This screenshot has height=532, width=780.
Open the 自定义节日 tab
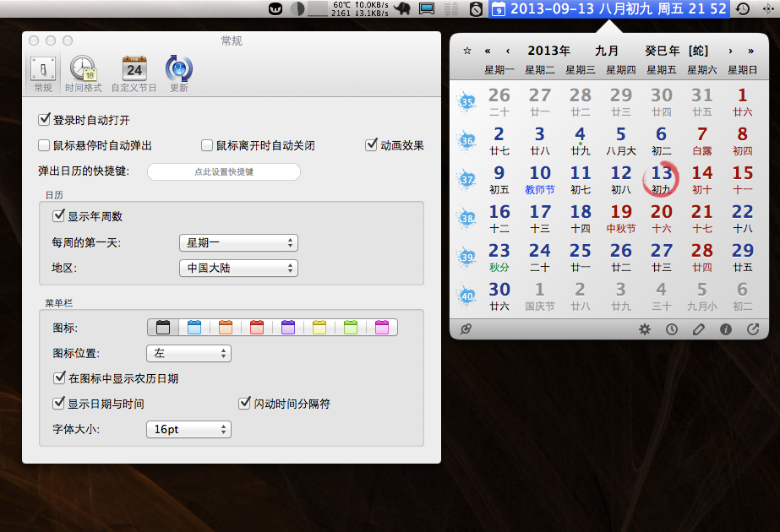pyautogui.click(x=134, y=73)
